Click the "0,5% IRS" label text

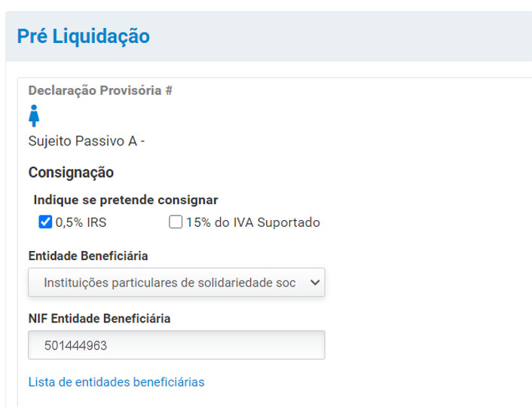click(81, 222)
